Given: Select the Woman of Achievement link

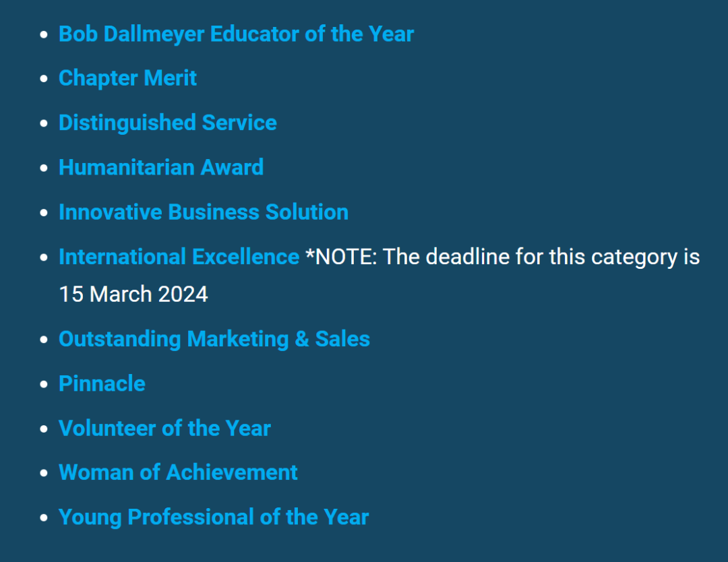Looking at the screenshot, I should click(x=178, y=472).
